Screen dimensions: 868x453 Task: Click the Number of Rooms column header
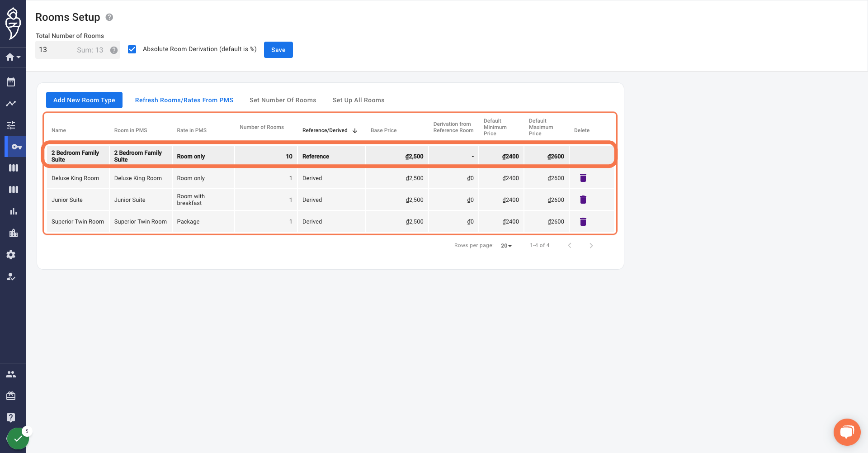262,127
